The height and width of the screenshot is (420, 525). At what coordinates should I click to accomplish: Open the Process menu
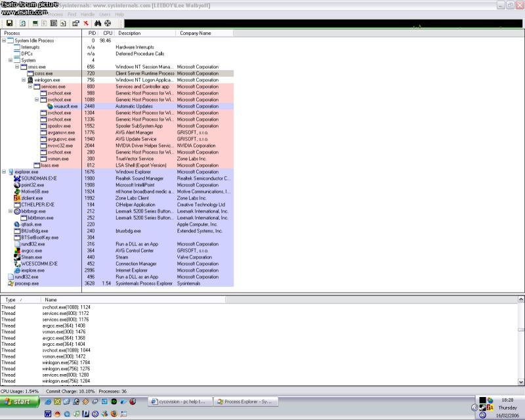coord(55,14)
